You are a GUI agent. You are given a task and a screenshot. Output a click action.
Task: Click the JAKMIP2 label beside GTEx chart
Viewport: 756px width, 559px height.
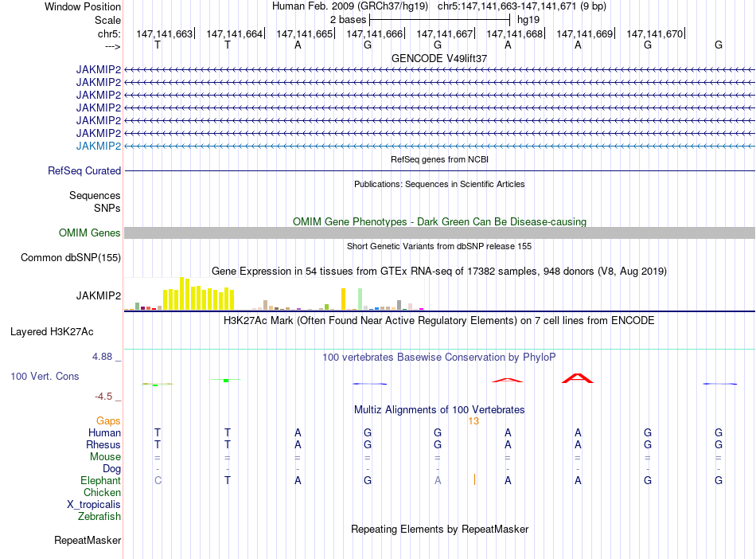point(99,295)
